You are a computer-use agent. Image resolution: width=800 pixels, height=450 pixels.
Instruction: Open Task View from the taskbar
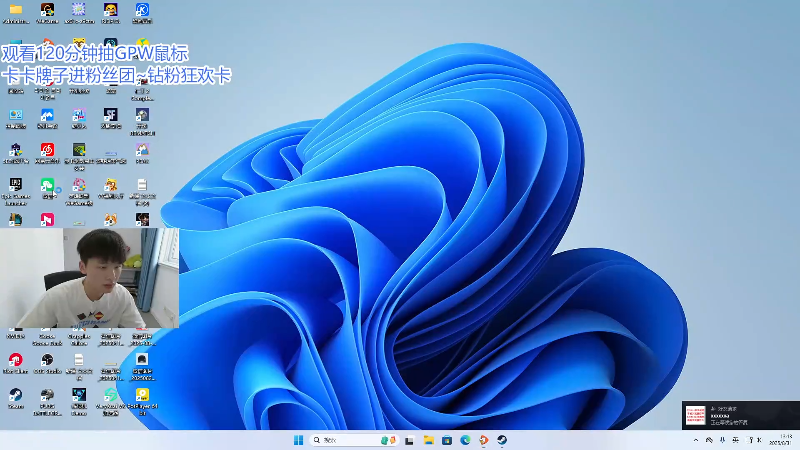[x=409, y=440]
